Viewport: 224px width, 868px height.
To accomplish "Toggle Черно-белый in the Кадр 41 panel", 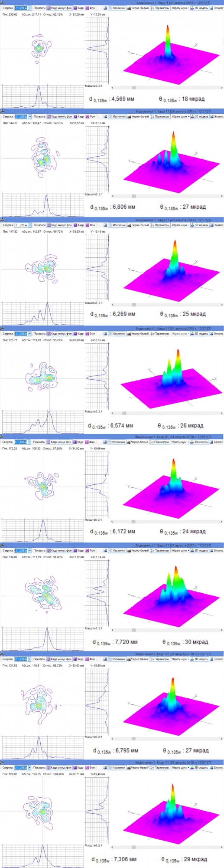I will click(x=138, y=442).
